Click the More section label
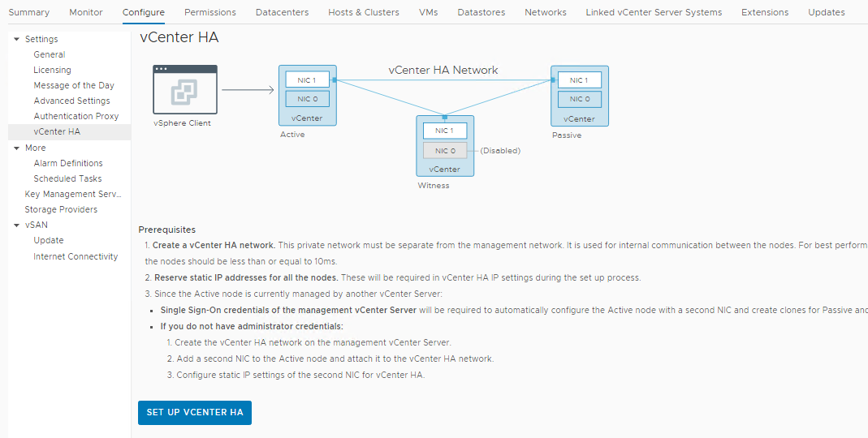Screen dimensions: 868x438 point(36,148)
